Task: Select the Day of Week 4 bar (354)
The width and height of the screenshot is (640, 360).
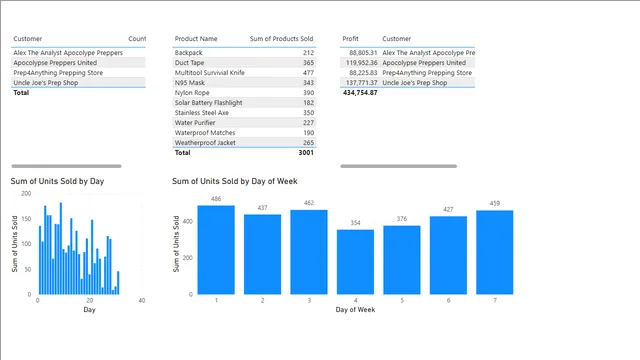Action: (x=356, y=262)
